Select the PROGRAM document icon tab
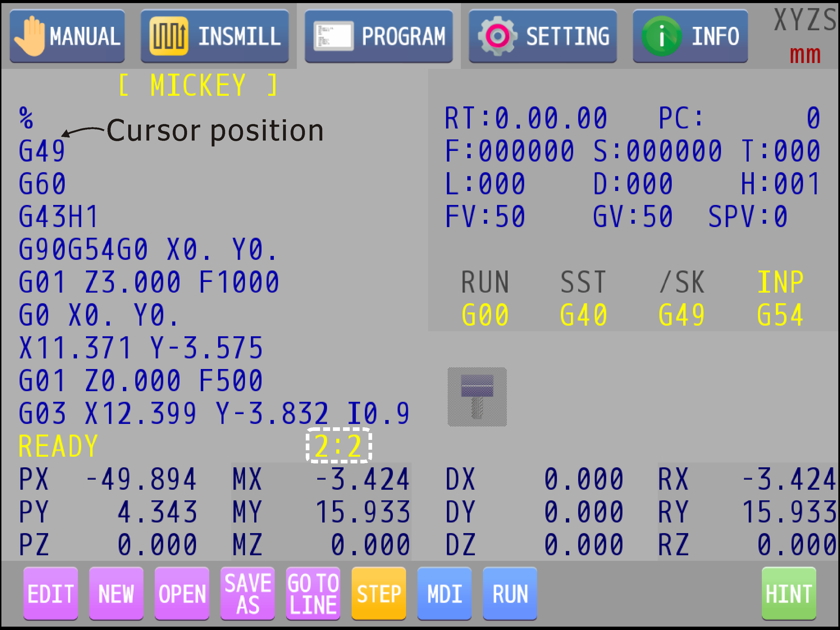840x630 pixels. (x=333, y=36)
